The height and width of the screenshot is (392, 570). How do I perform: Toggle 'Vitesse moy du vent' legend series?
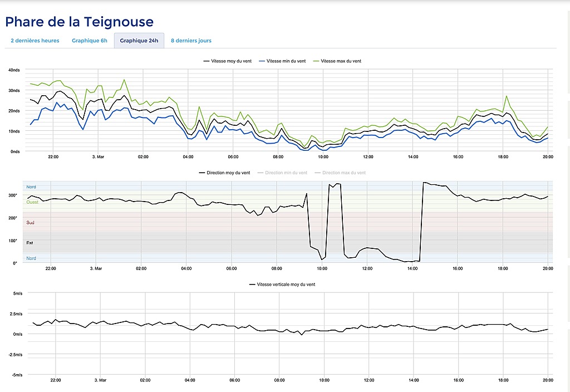[x=227, y=61]
